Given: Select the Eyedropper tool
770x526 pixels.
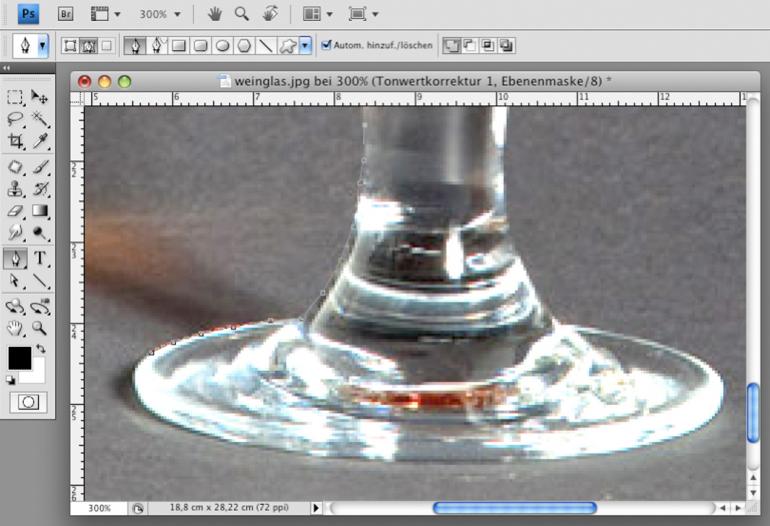Looking at the screenshot, I should 40,141.
